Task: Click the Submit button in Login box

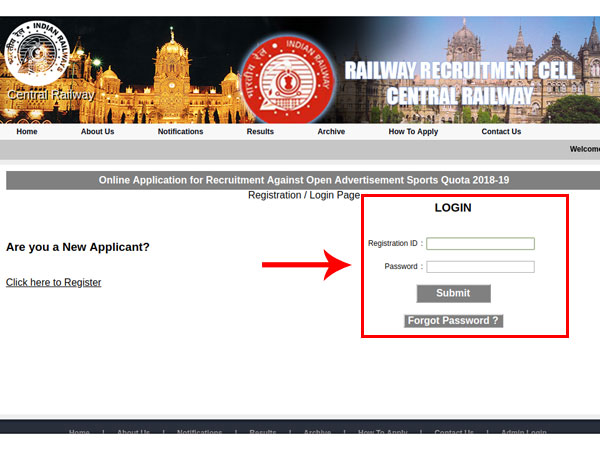Action: pyautogui.click(x=453, y=293)
